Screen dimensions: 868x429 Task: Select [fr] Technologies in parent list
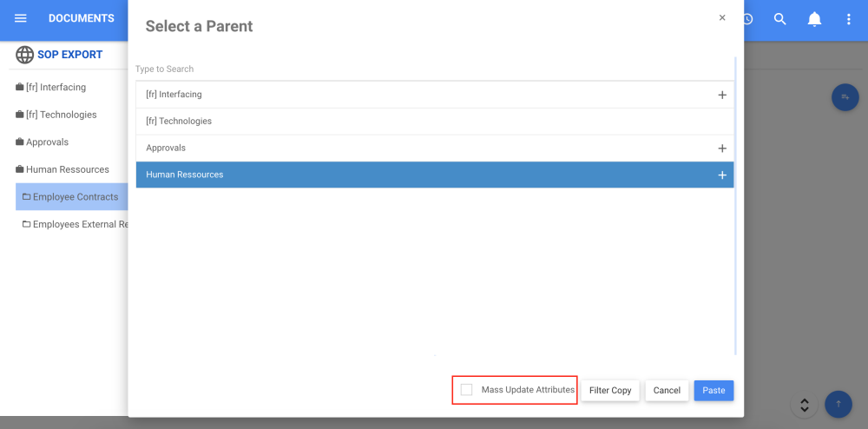[179, 122]
